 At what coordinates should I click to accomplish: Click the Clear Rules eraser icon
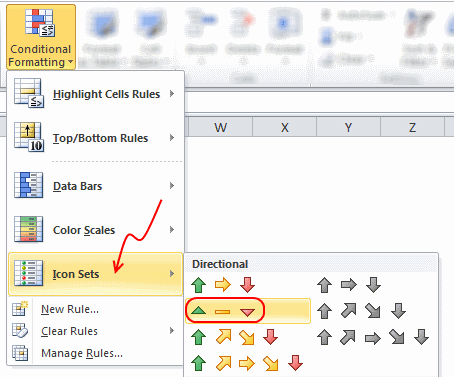(20, 331)
